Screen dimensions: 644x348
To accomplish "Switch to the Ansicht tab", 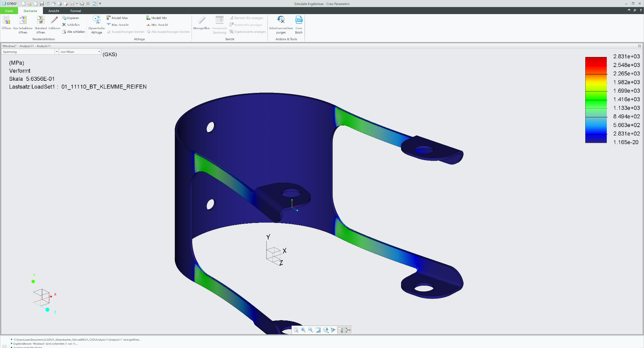I will pyautogui.click(x=54, y=11).
